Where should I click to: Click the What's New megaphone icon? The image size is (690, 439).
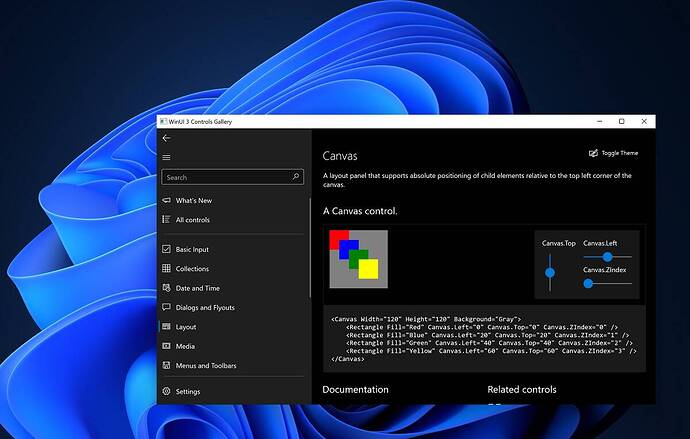[x=166, y=201]
